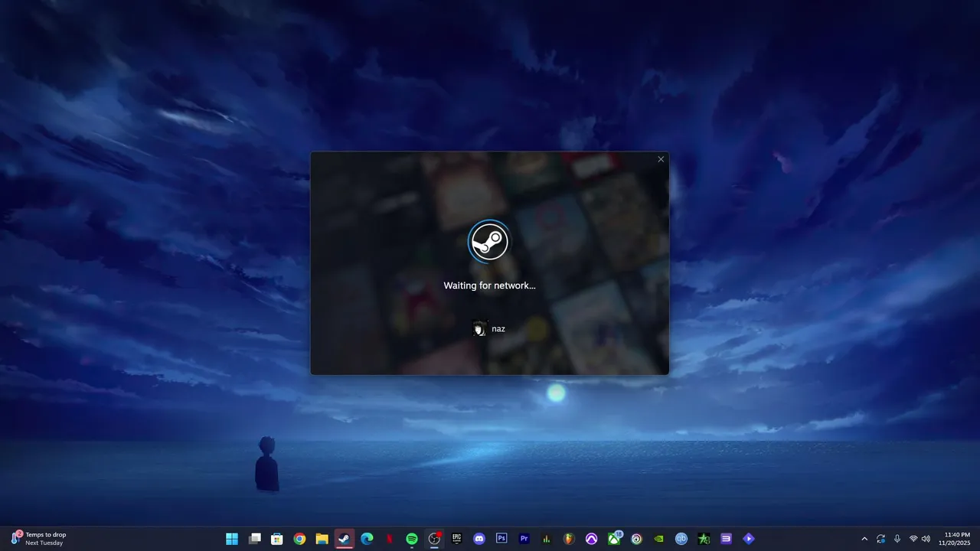
Task: Launch FL Studio from the taskbar
Action: 569,539
